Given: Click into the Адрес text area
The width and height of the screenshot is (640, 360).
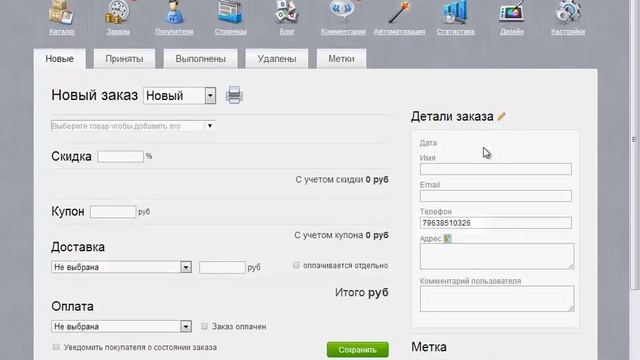Looking at the screenshot, I should point(497,256).
